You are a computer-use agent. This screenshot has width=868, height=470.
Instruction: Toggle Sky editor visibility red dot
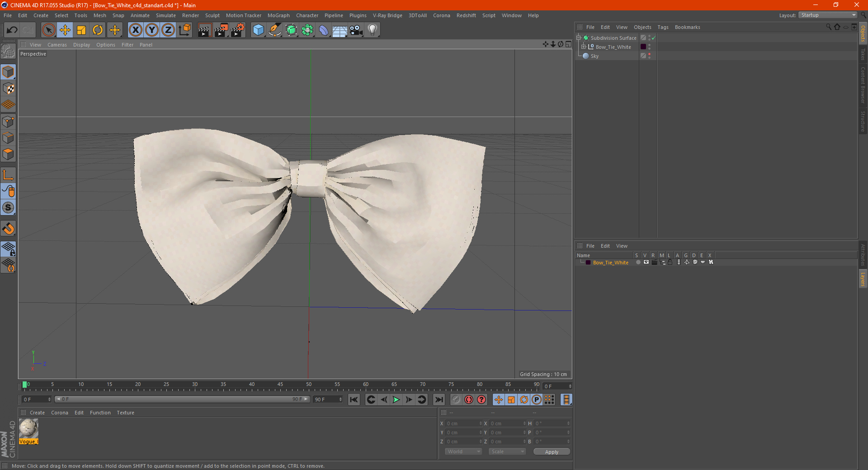[650, 54]
